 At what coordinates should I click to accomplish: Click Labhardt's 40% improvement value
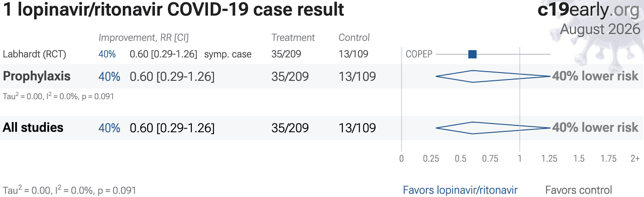pos(107,54)
